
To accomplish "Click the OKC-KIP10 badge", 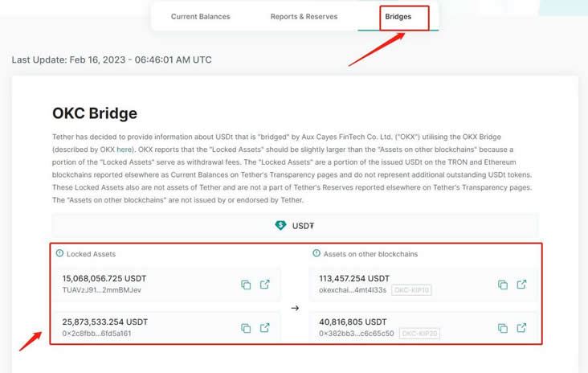I will click(x=411, y=290).
